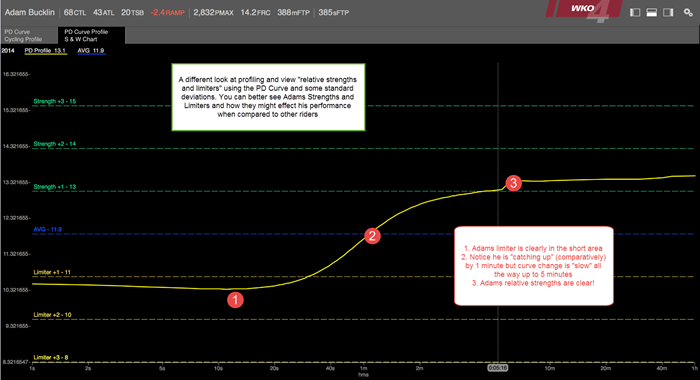Click the Limiter +1 - 11 line label
This screenshot has height=380, width=700.
pos(52,272)
